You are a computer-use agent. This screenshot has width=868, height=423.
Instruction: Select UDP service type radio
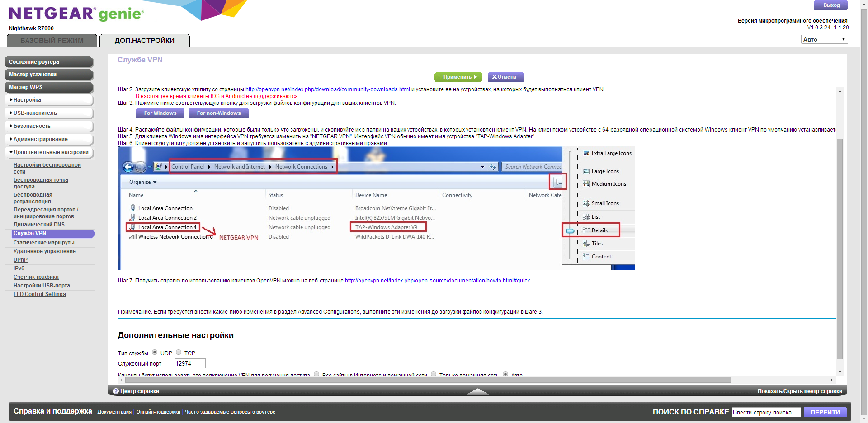(x=155, y=352)
